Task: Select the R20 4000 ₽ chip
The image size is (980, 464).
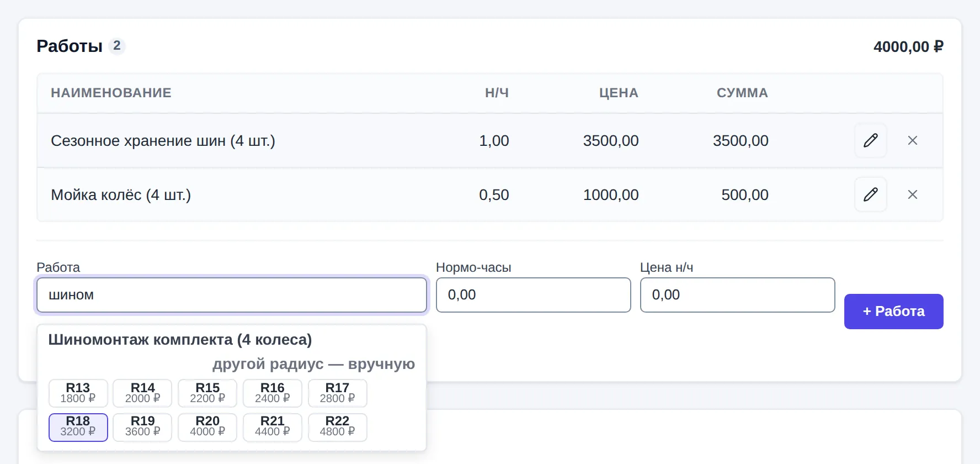Action: pos(207,427)
